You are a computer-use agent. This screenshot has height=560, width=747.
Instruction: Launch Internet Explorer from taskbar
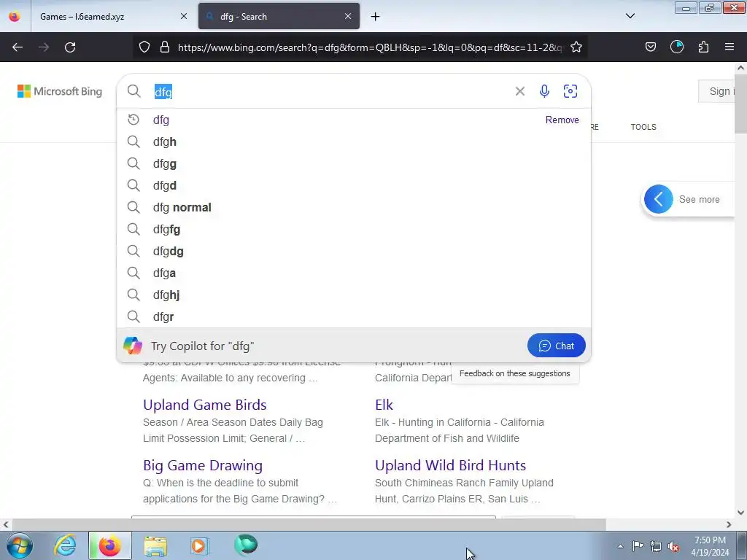point(65,545)
